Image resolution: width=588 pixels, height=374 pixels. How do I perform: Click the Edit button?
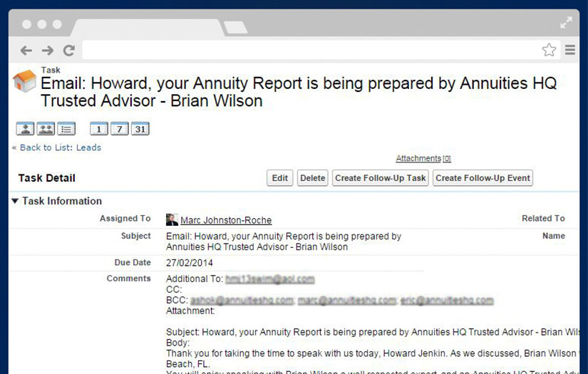pos(280,178)
